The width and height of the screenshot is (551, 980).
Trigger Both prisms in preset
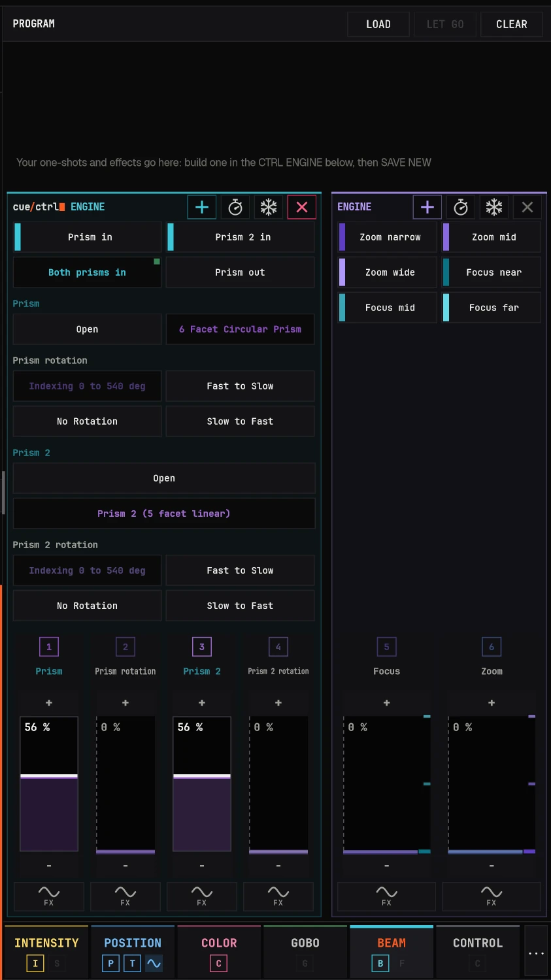coord(87,272)
